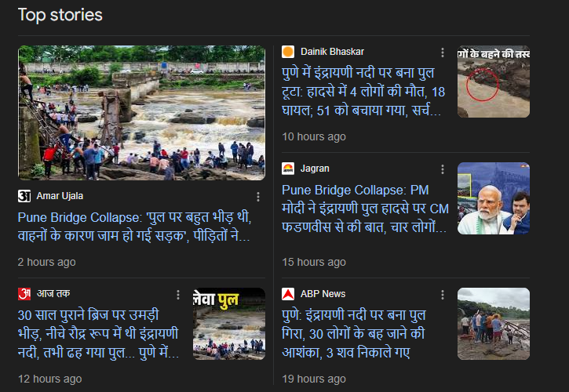
Task: Open more options for Jagran story
Action: coord(443,169)
